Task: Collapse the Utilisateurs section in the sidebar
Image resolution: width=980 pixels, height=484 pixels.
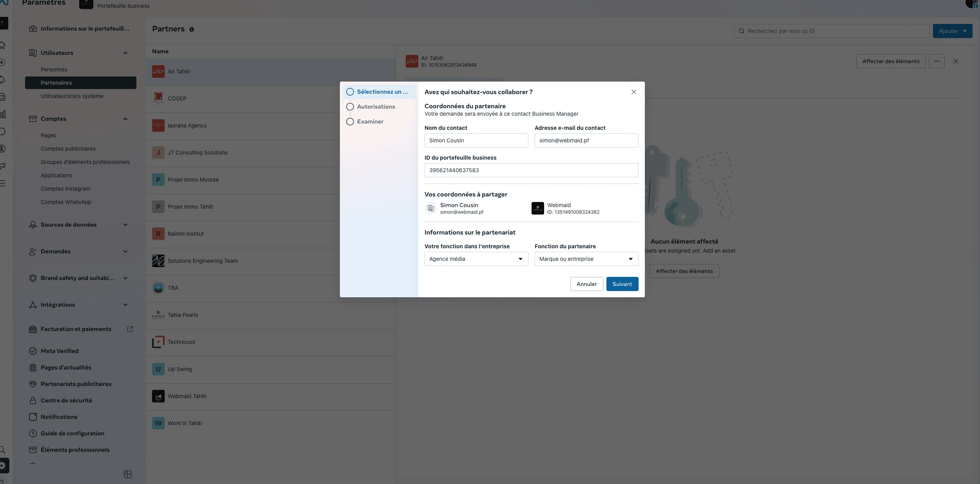Action: tap(125, 53)
